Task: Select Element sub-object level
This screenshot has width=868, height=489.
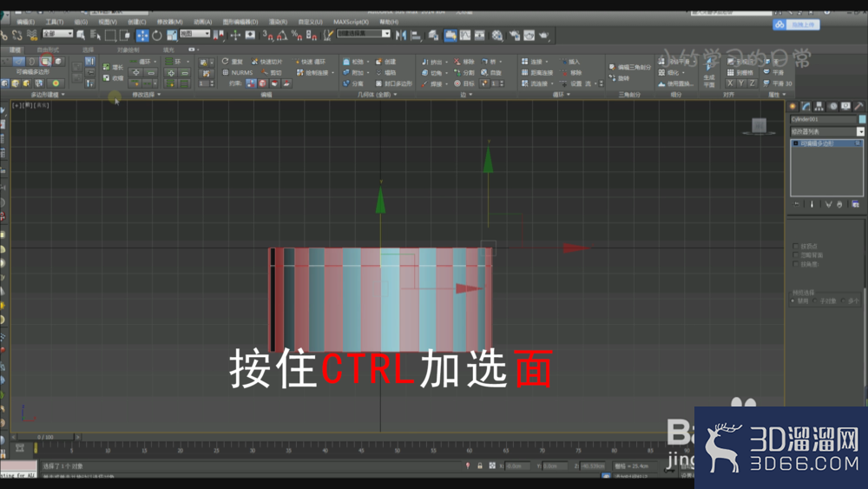Action: (59, 62)
